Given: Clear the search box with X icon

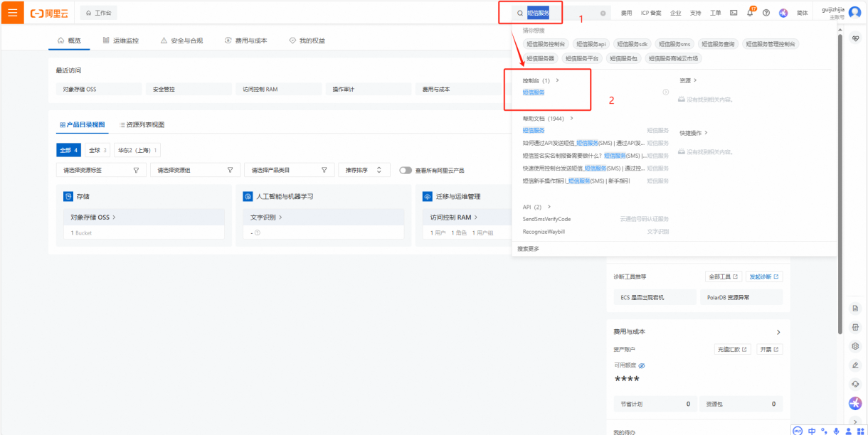Looking at the screenshot, I should 603,13.
